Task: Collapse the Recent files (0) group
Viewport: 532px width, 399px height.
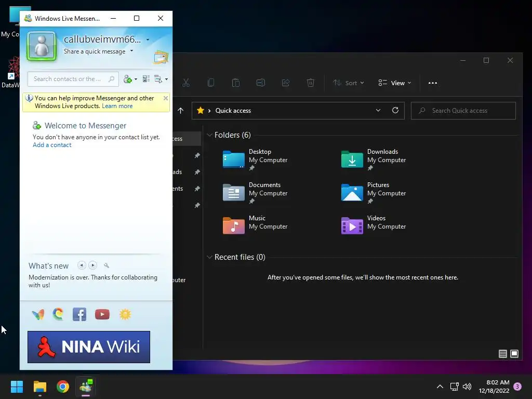Action: click(209, 257)
